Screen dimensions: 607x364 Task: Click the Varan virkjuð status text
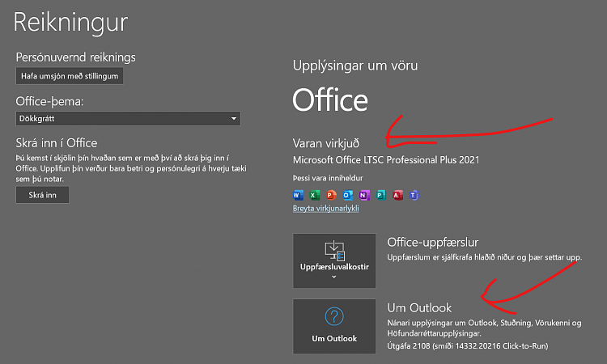point(326,143)
